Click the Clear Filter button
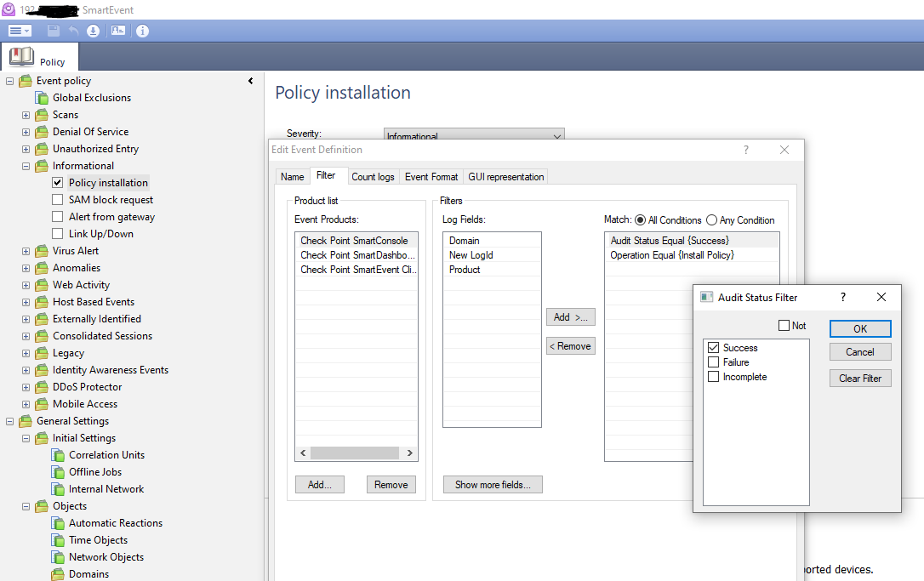The image size is (924, 581). (860, 379)
